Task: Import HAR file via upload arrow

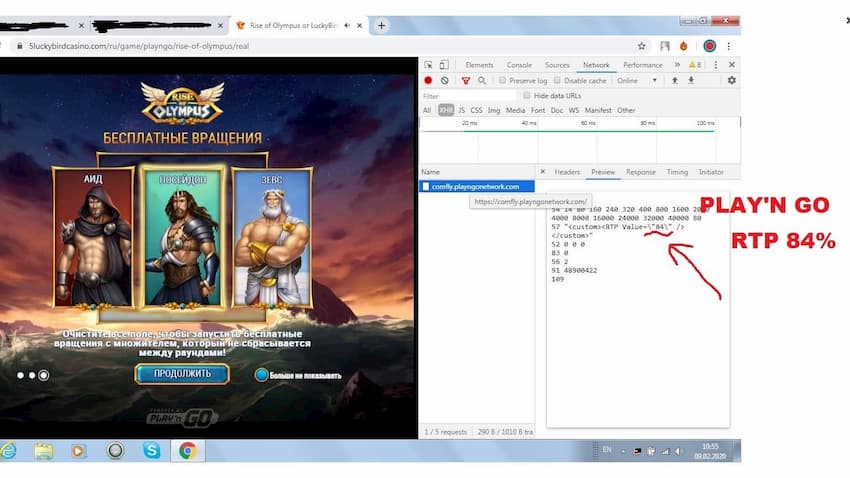Action: click(x=675, y=80)
